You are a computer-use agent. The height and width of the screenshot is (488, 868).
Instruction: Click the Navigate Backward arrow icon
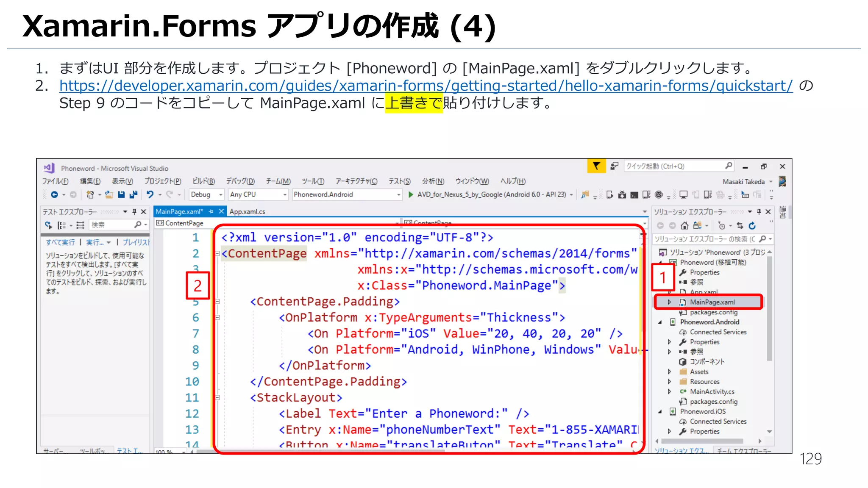[54, 194]
